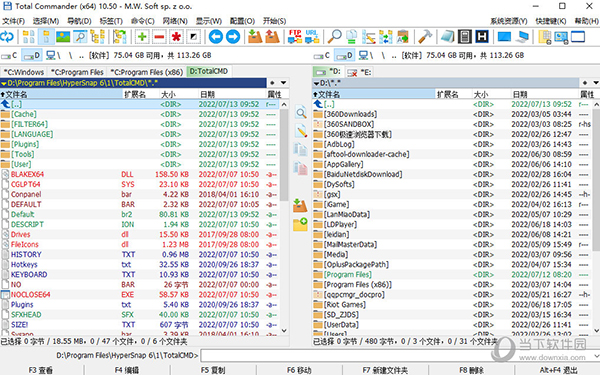Click pack files icon (box with green arrow)
The width and height of the screenshot is (600, 375).
[255, 37]
